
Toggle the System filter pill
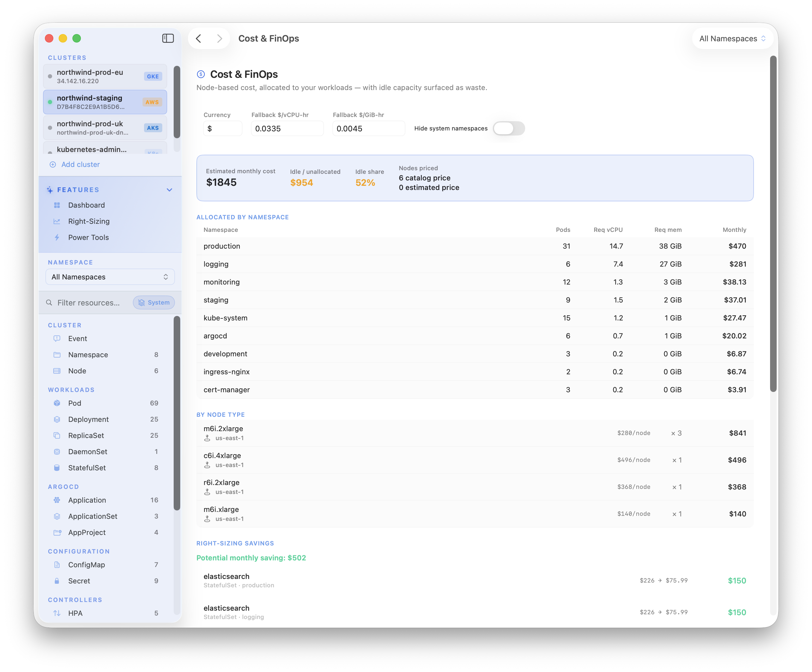[x=154, y=302]
